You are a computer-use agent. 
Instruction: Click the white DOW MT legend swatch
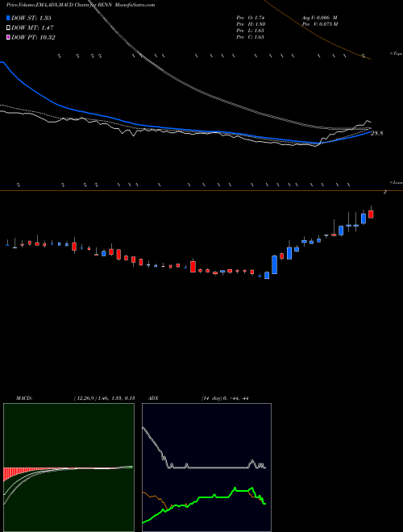click(x=8, y=28)
